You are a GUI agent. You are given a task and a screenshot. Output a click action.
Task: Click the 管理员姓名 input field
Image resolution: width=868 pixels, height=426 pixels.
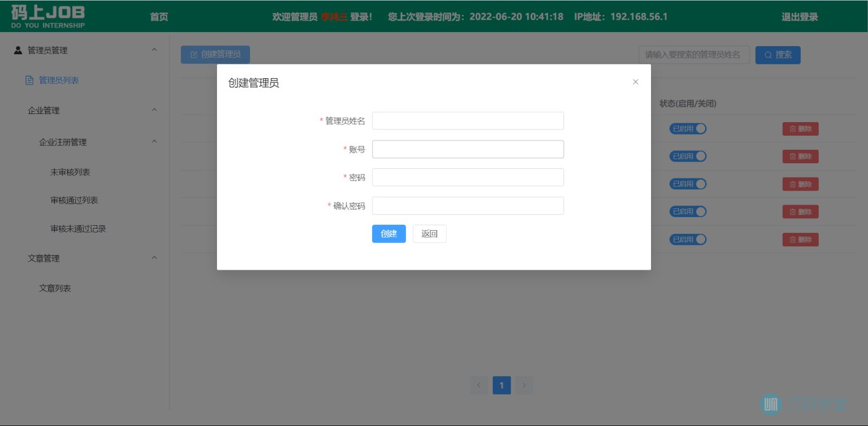[x=468, y=120]
